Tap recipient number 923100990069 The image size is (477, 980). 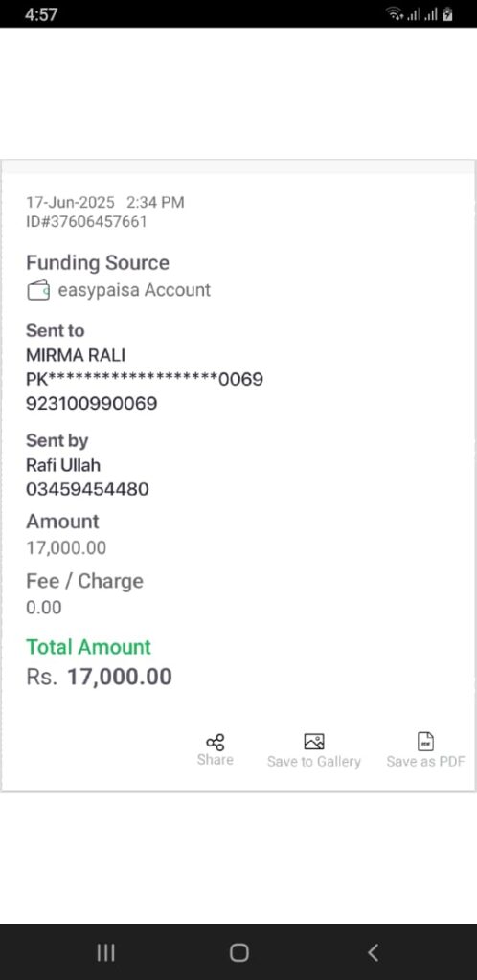tap(91, 404)
